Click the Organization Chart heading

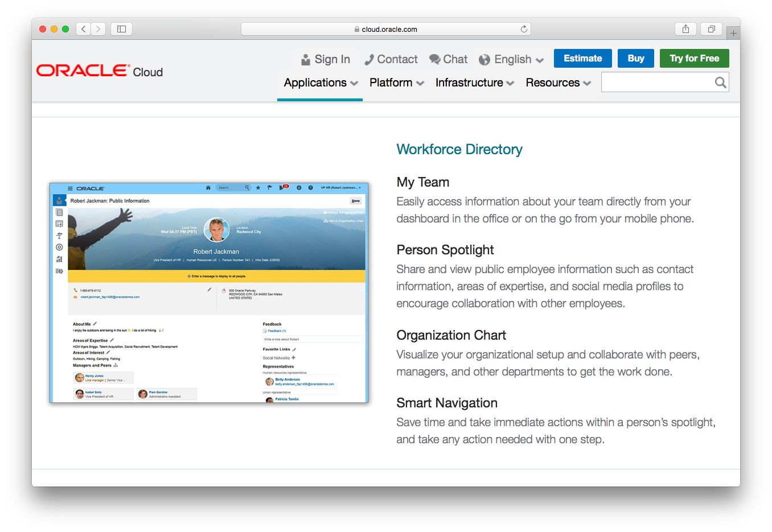tap(451, 335)
